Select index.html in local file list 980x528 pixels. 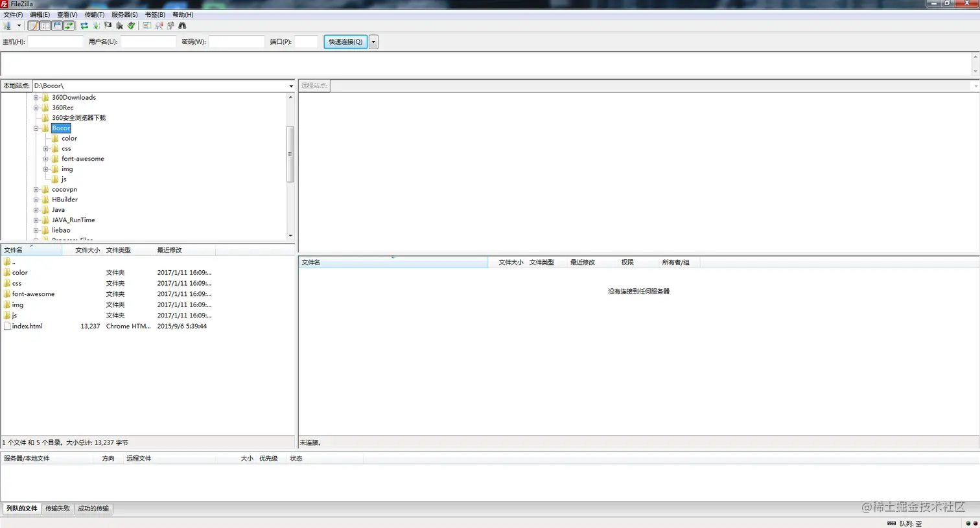27,327
